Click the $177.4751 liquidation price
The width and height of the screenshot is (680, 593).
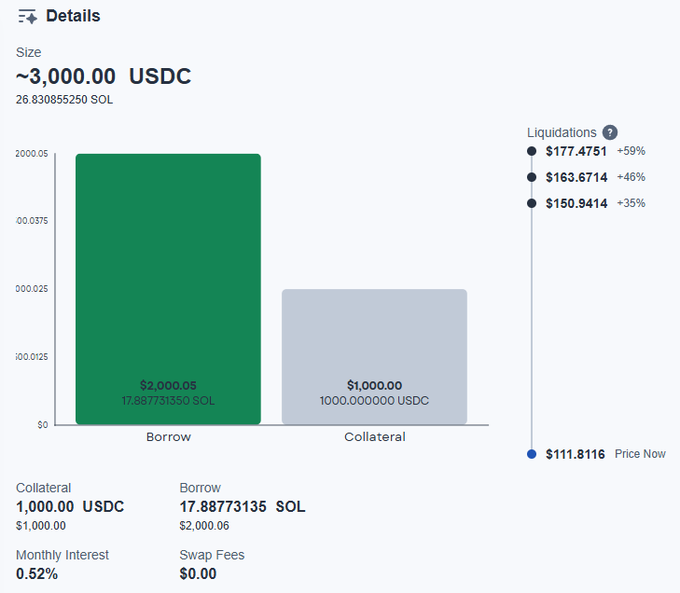point(576,151)
